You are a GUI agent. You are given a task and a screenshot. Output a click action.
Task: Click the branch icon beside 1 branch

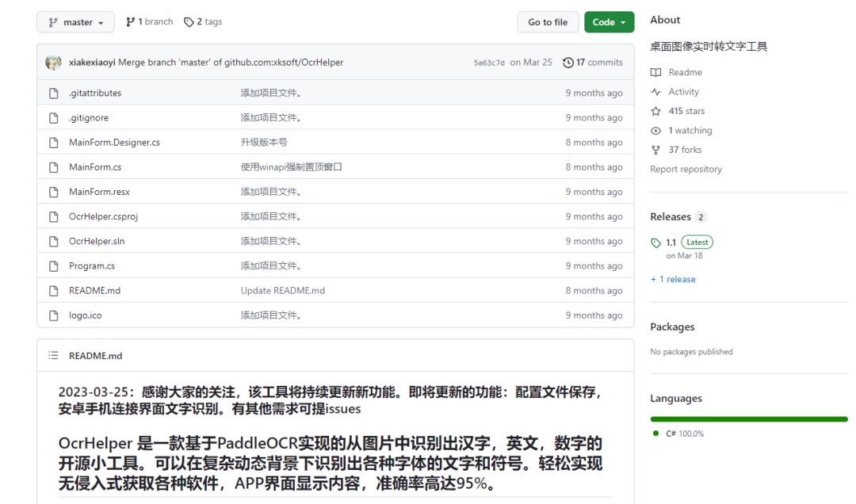click(x=130, y=22)
